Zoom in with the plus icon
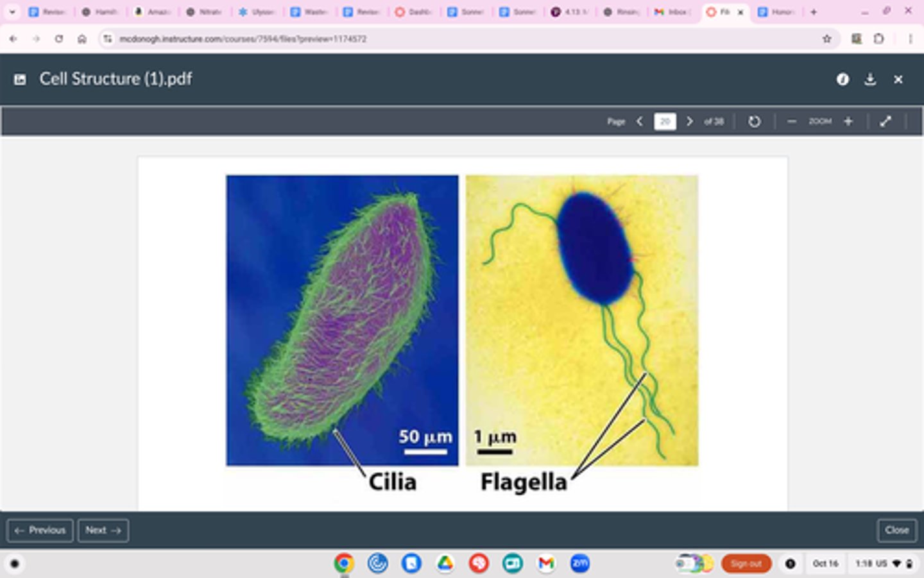 848,121
